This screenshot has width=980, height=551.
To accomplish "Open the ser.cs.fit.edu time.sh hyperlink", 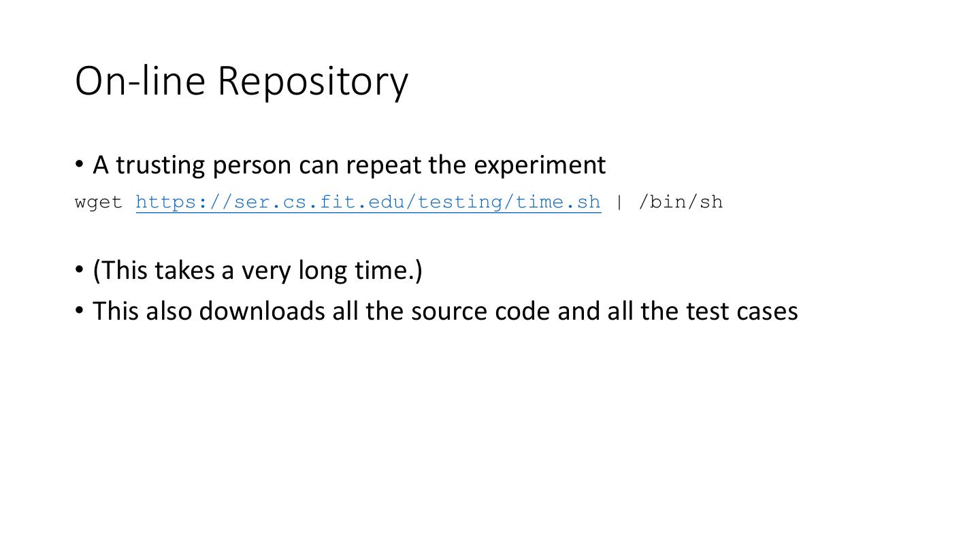I will (x=368, y=202).
